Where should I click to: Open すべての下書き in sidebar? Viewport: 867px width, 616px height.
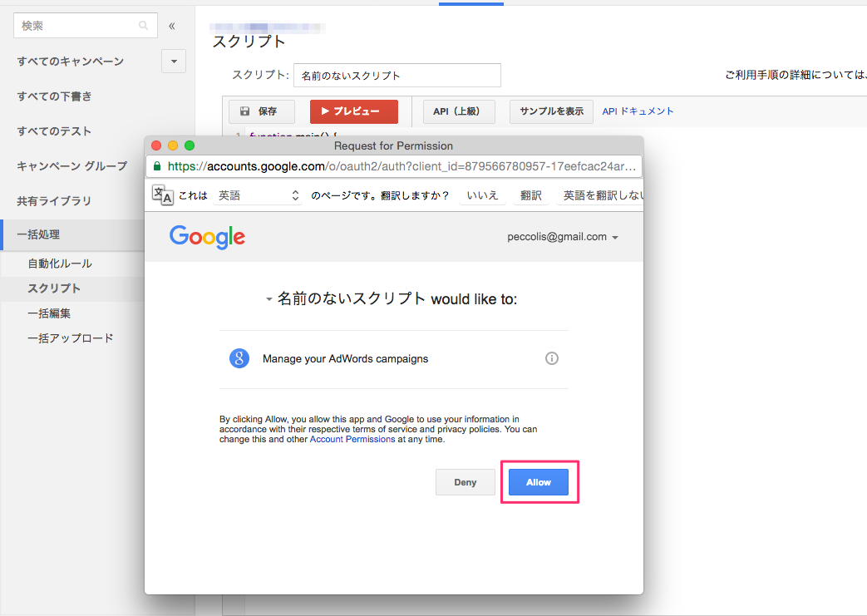(54, 96)
